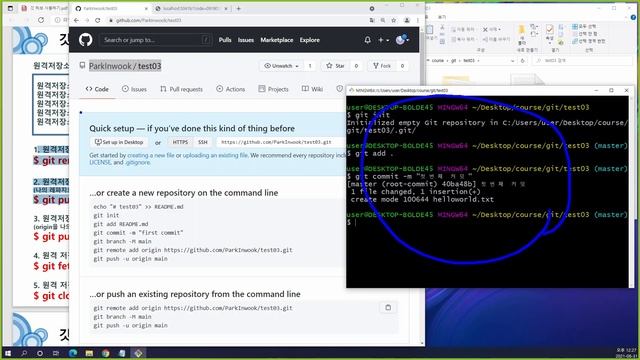Star the test03 repository

point(335,66)
